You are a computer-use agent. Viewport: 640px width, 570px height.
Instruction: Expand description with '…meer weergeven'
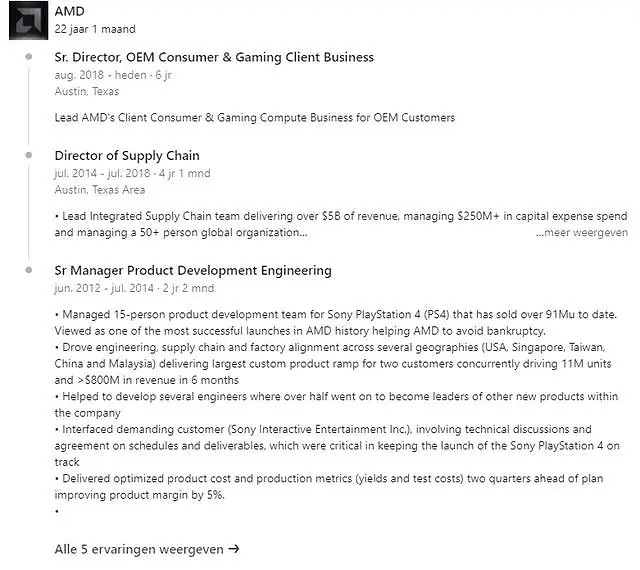click(x=581, y=232)
